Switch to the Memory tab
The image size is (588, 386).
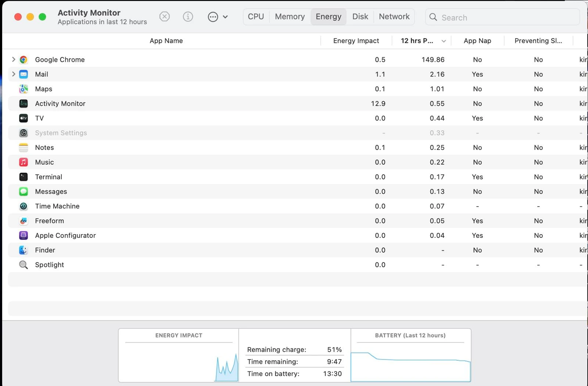pyautogui.click(x=290, y=17)
